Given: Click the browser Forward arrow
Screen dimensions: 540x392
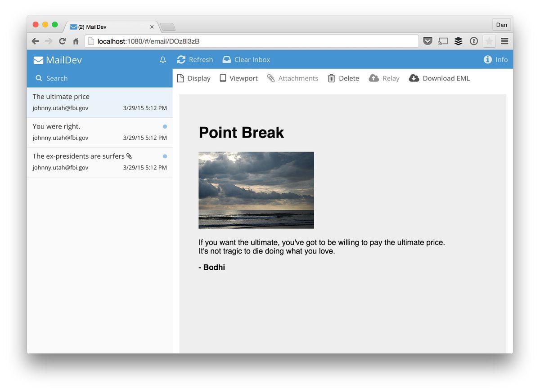Looking at the screenshot, I should coord(49,41).
